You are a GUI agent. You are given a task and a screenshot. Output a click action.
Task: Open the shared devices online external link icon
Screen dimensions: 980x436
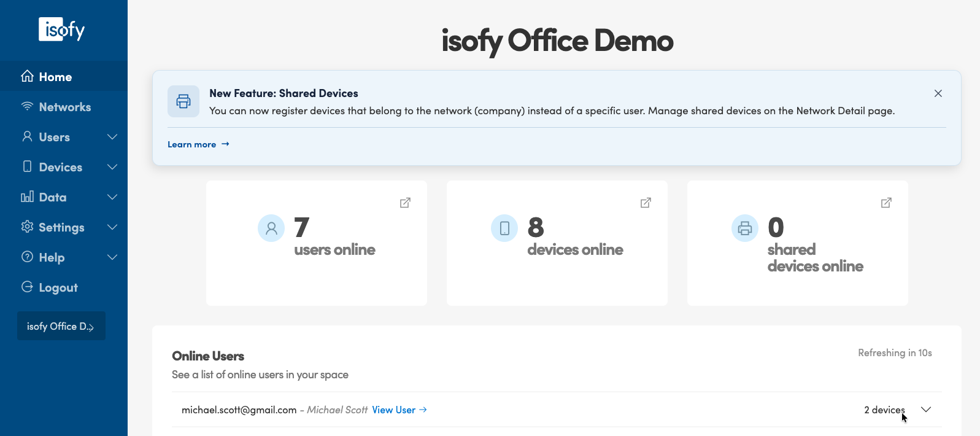[886, 203]
